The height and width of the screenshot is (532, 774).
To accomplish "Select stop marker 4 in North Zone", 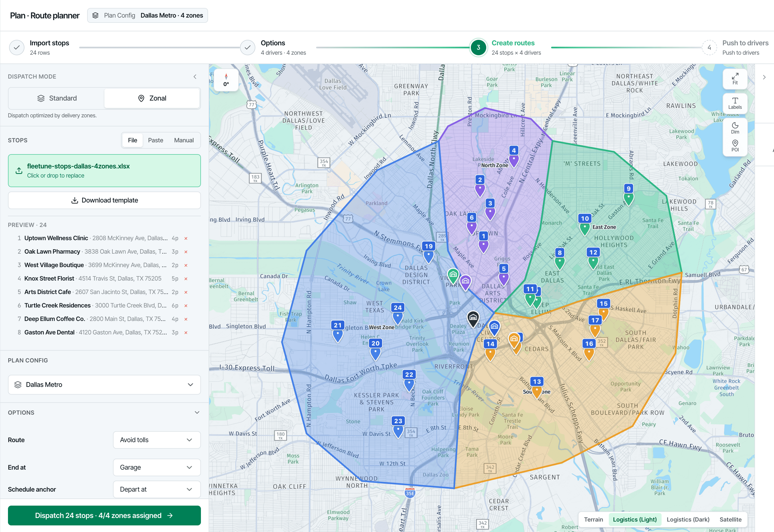I will [x=514, y=156].
